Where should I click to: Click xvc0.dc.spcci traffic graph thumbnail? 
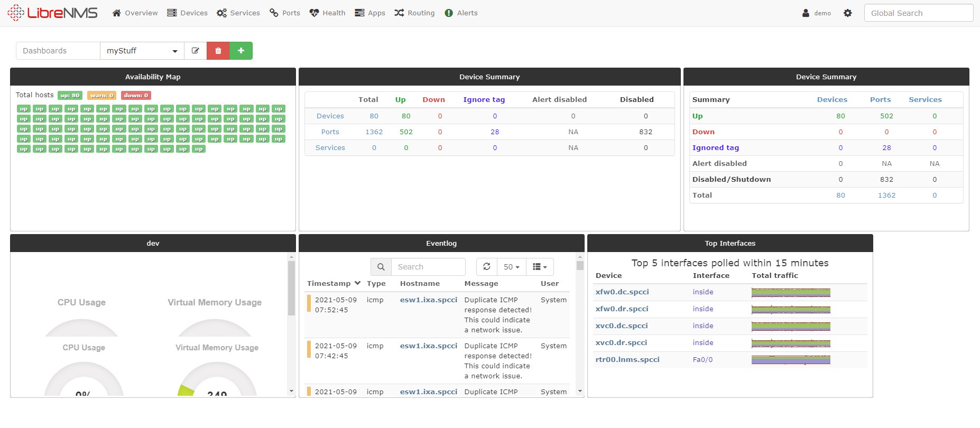pyautogui.click(x=791, y=326)
